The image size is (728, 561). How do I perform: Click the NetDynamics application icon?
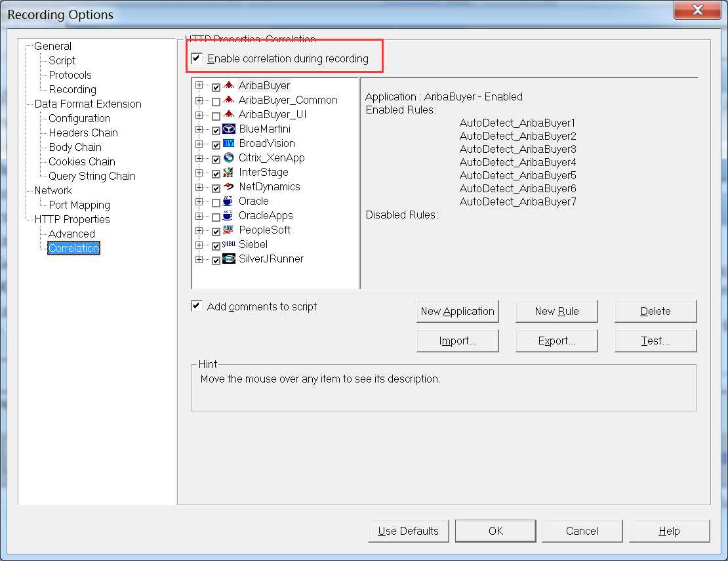[x=229, y=186]
